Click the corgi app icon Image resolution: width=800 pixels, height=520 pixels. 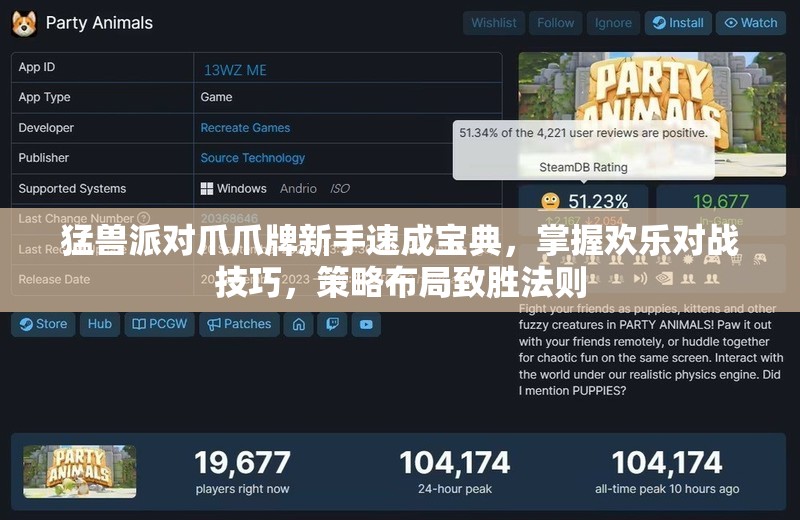point(24,23)
